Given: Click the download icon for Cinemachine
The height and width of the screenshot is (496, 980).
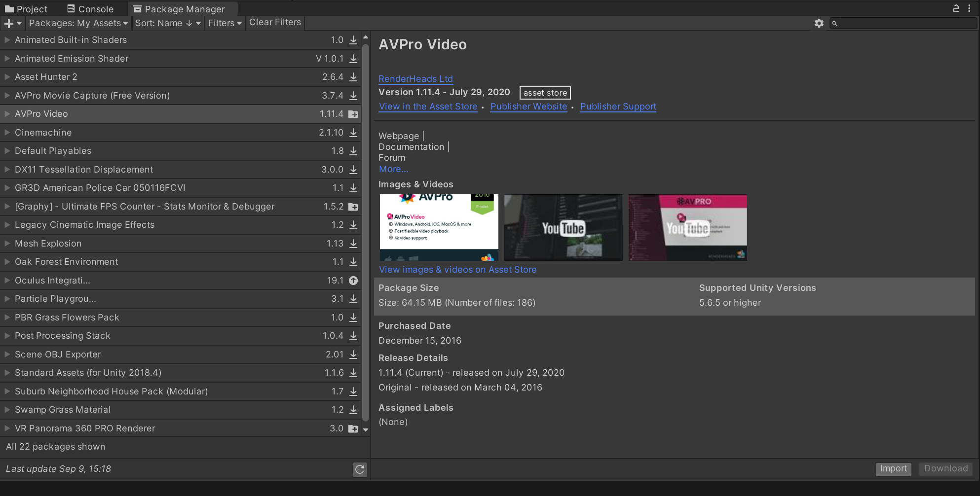Looking at the screenshot, I should (x=353, y=133).
